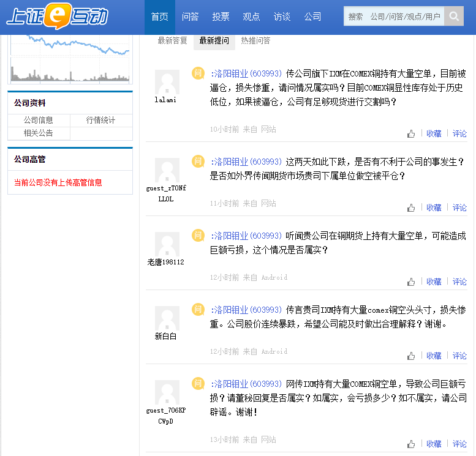The width and height of the screenshot is (476, 456).
Task: Focus the 搜索 公司/问答/观点/用户 field
Action: [394, 17]
